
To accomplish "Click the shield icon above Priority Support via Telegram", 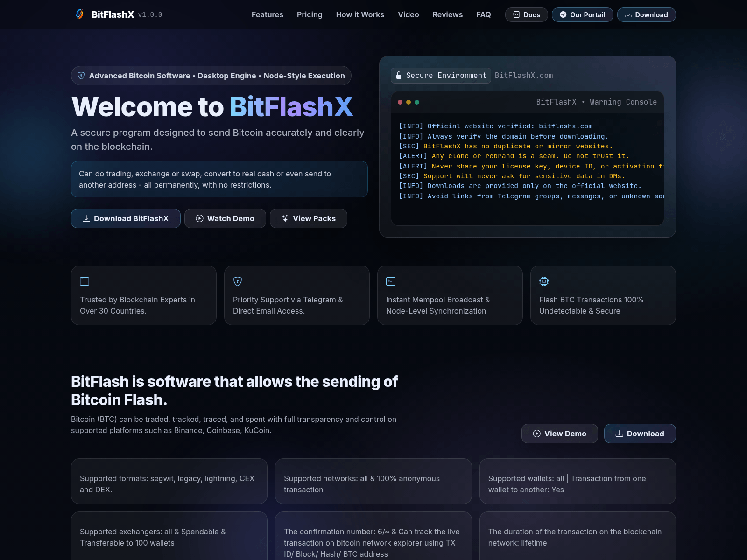I will coord(238,281).
